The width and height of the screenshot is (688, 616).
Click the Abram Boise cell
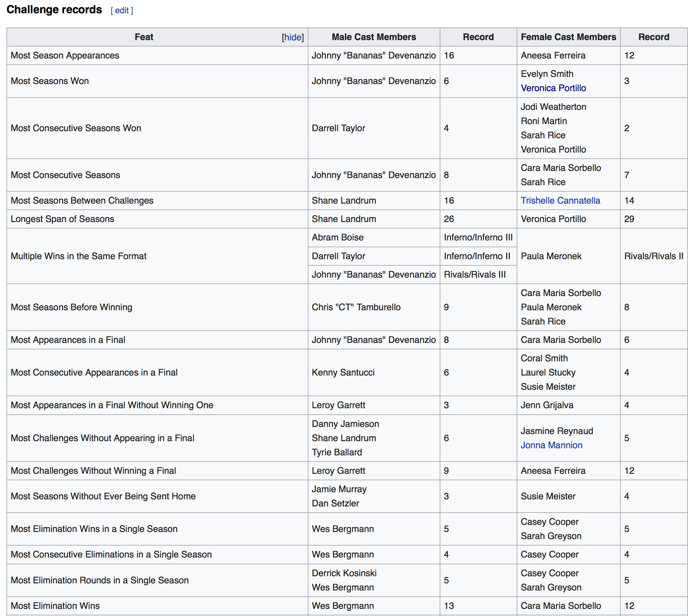(373, 237)
